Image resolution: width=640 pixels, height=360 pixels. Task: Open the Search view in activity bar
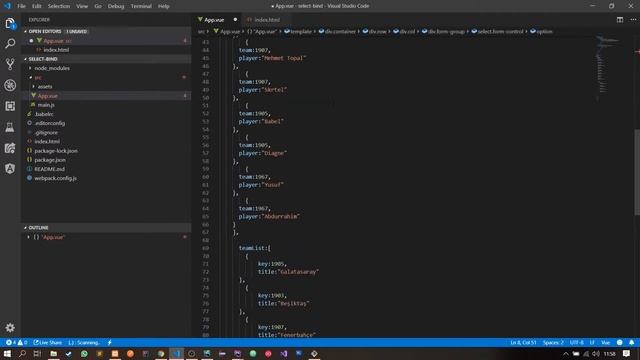pyautogui.click(x=10, y=43)
